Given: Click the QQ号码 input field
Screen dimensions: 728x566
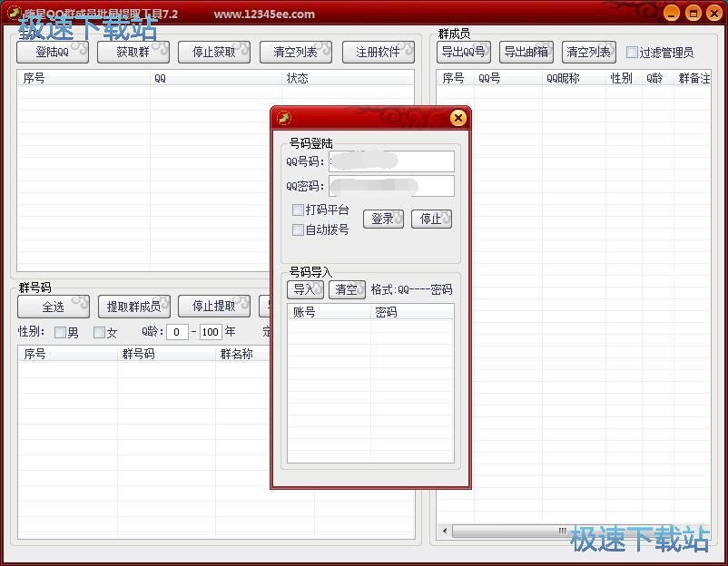Looking at the screenshot, I should (391, 161).
